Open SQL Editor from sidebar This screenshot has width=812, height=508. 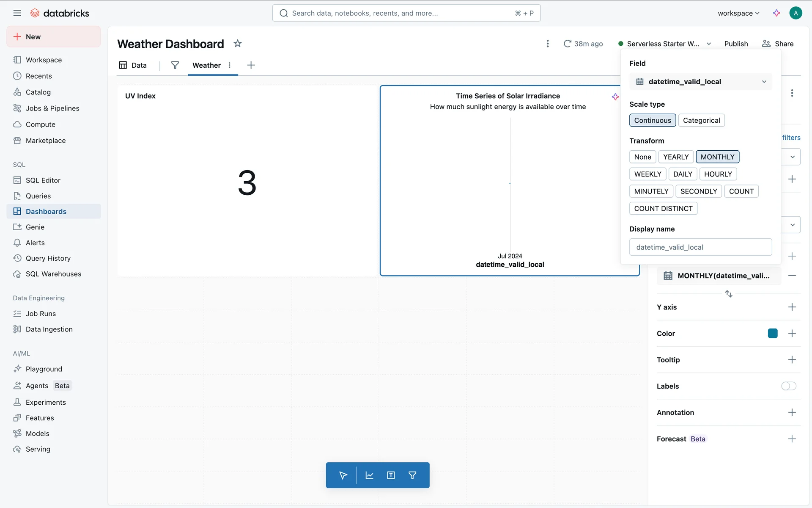[x=43, y=180]
